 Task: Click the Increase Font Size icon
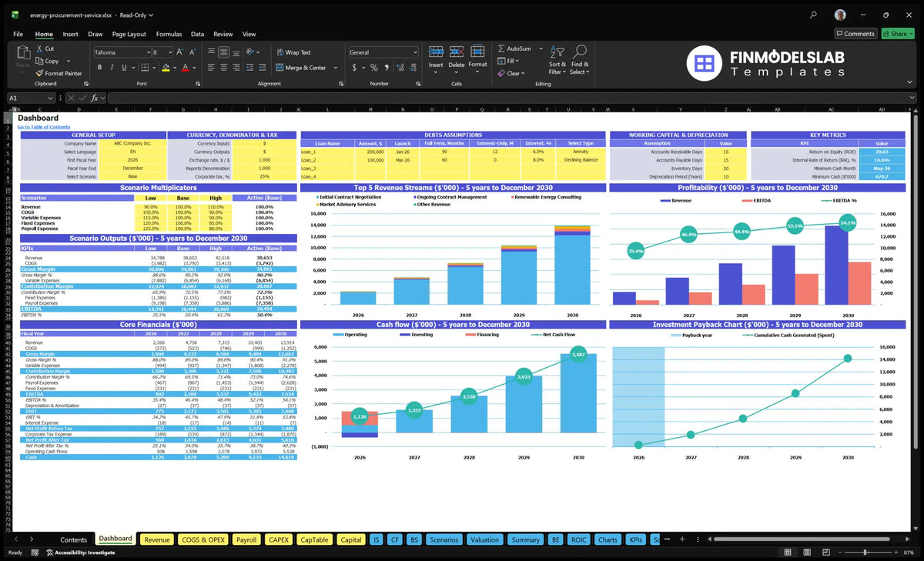coord(180,52)
